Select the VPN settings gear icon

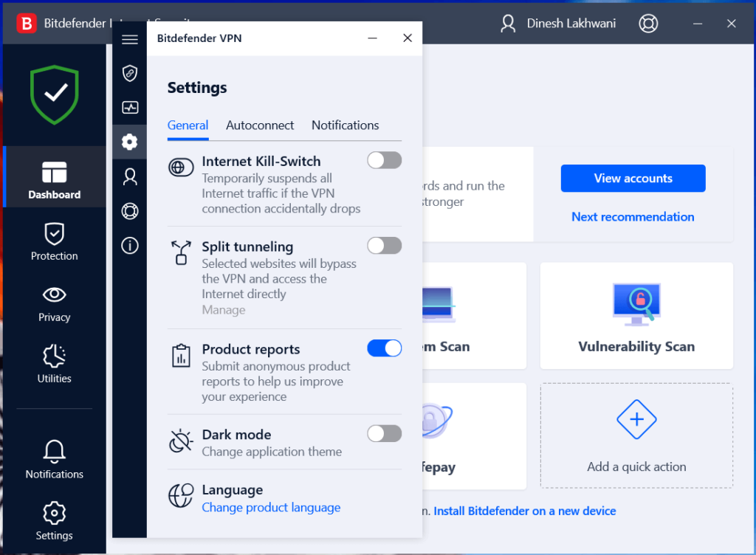130,142
